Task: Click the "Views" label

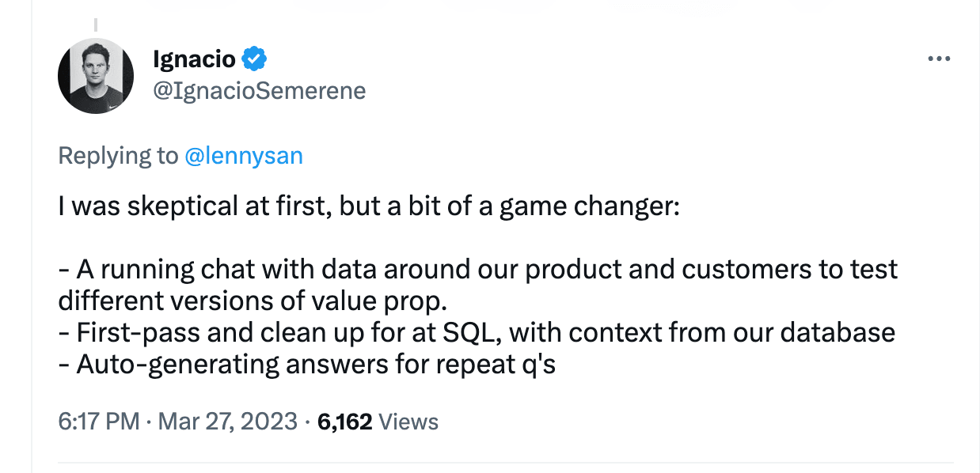Action: [408, 422]
